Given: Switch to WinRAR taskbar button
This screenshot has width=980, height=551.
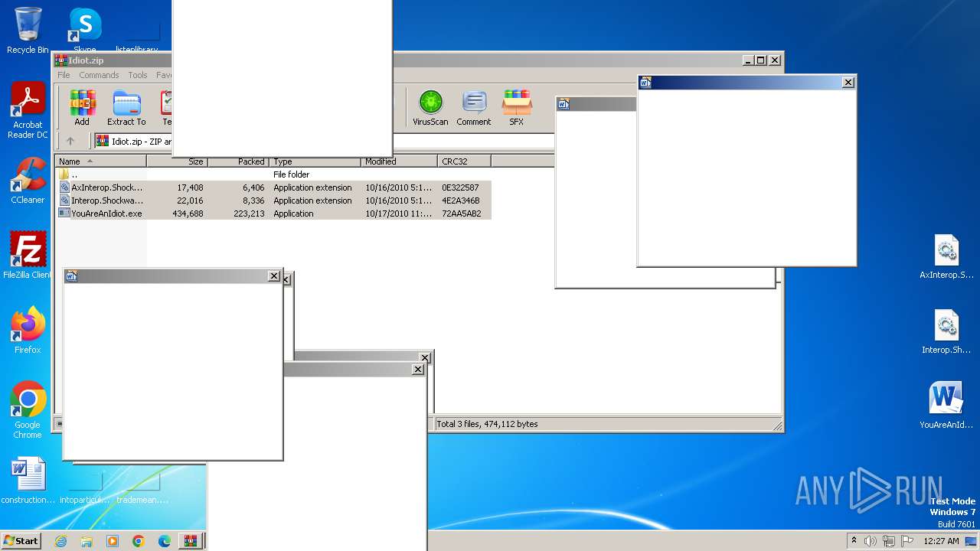Looking at the screenshot, I should tap(191, 541).
